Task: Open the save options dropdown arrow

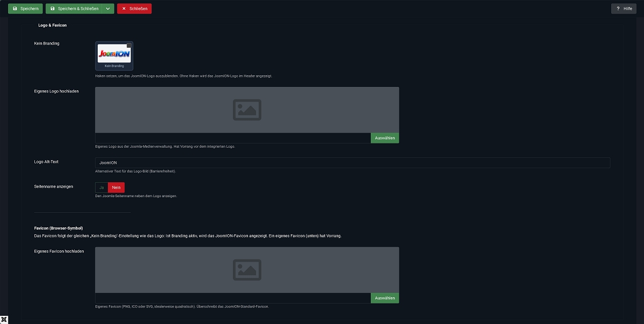Action: (108, 9)
